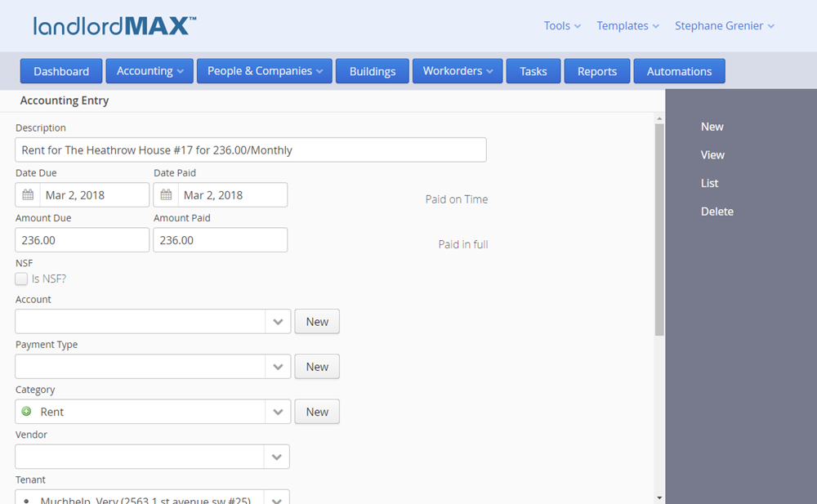Expand the Tenant dropdown arrow
The width and height of the screenshot is (817, 504).
tap(277, 497)
